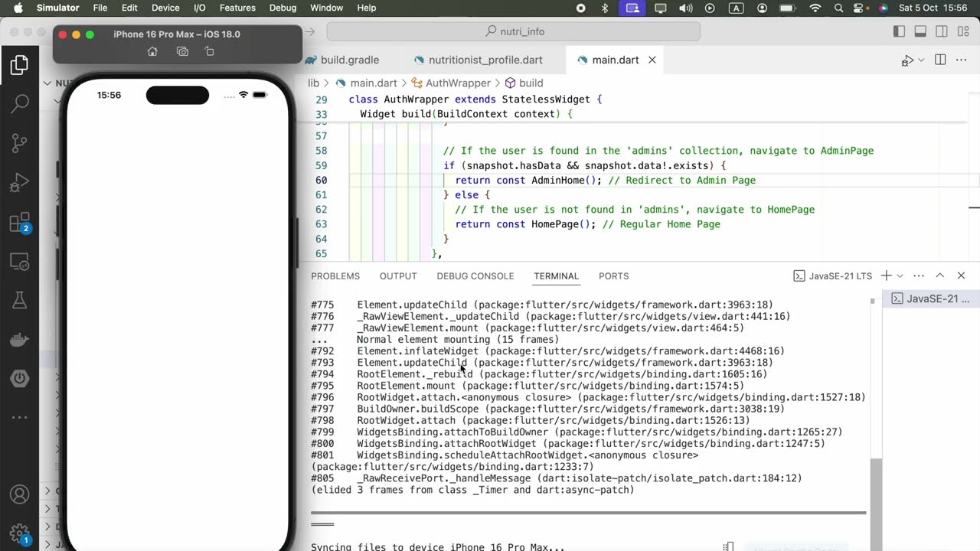Open the PORTS panel tab
Screen dimensions: 980x551
point(613,276)
